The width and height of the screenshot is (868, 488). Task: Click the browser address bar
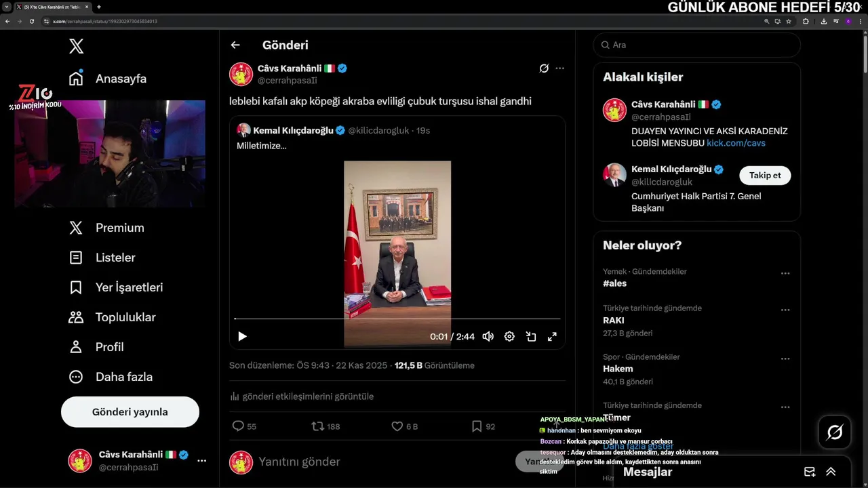point(400,21)
